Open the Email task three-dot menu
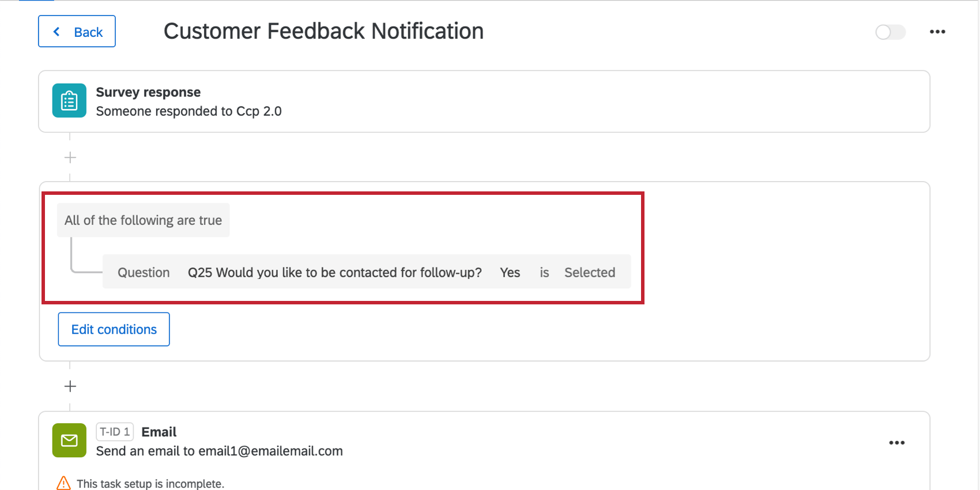The height and width of the screenshot is (490, 980). coord(896,443)
